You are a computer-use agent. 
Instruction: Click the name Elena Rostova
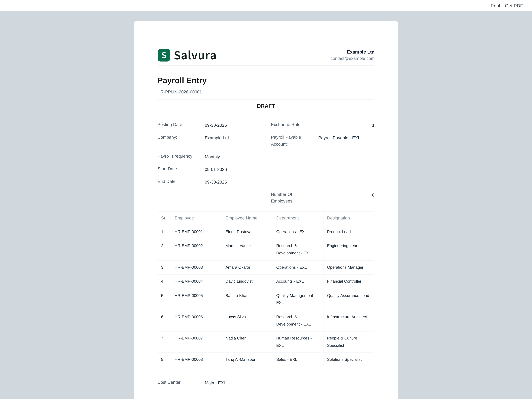(238, 232)
